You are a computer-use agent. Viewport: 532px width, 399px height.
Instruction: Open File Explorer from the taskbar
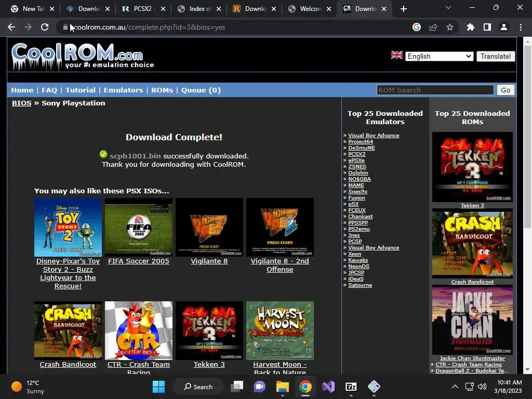point(282,387)
